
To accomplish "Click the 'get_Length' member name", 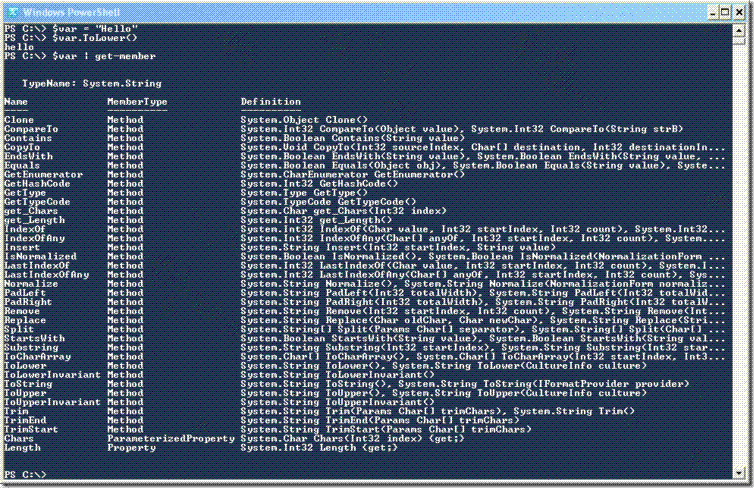I will click(x=34, y=220).
